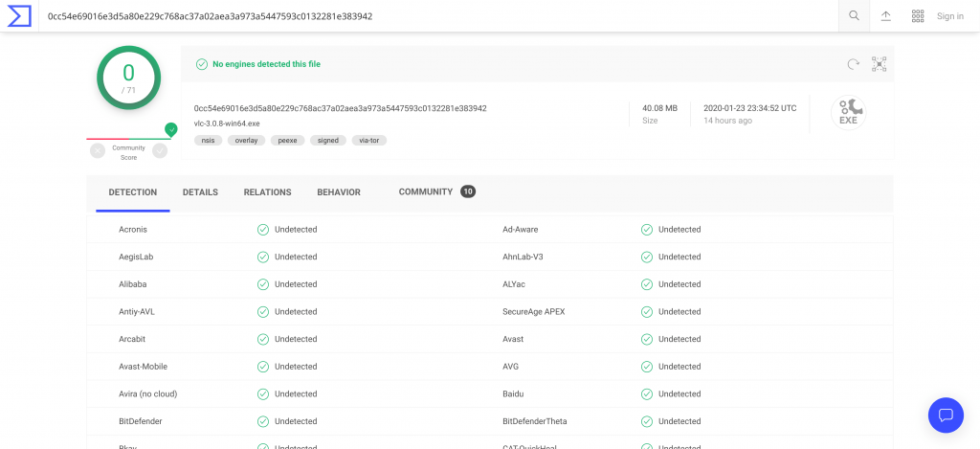This screenshot has width=980, height=449.
Task: Click check icon beside AhnLab-V3 result
Action: click(x=647, y=257)
